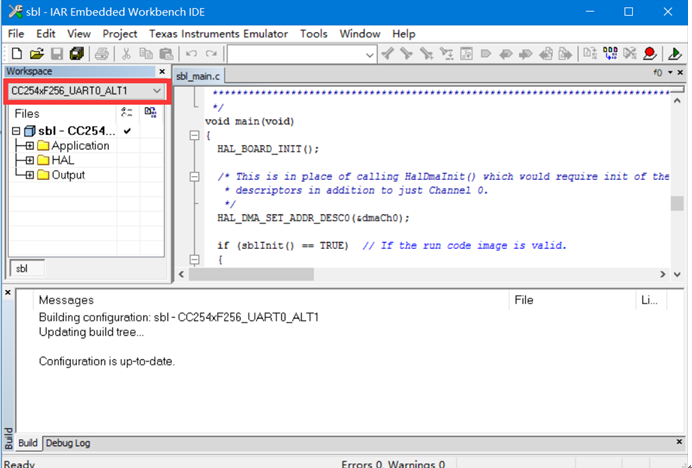The height and width of the screenshot is (468, 692).
Task: Cut selection with scissors icon
Action: [126, 54]
